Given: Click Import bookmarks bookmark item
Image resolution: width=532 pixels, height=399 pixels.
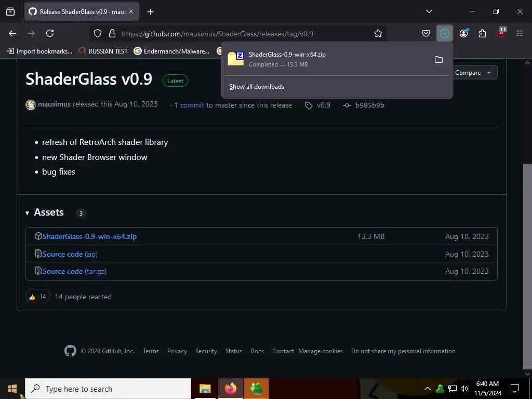Looking at the screenshot, I should point(39,51).
